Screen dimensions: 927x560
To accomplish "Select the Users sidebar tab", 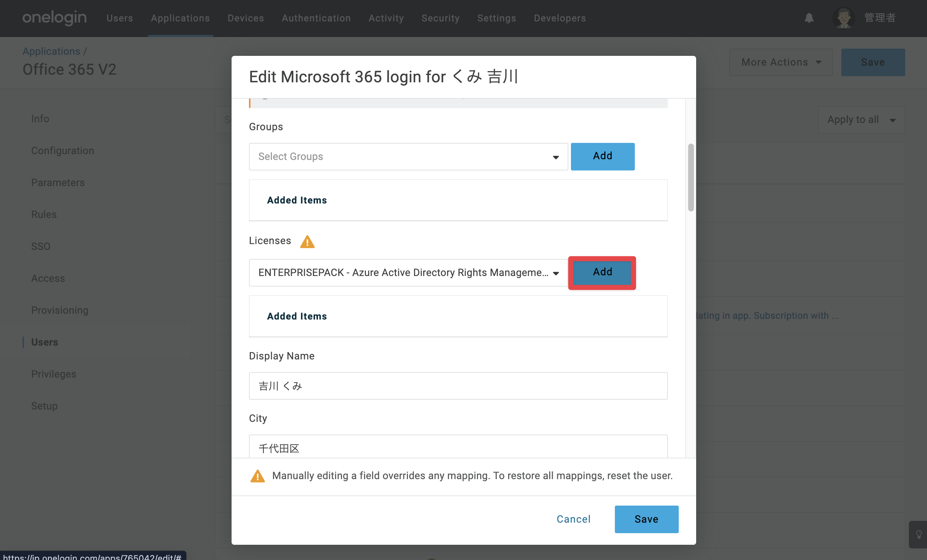I will tap(44, 342).
